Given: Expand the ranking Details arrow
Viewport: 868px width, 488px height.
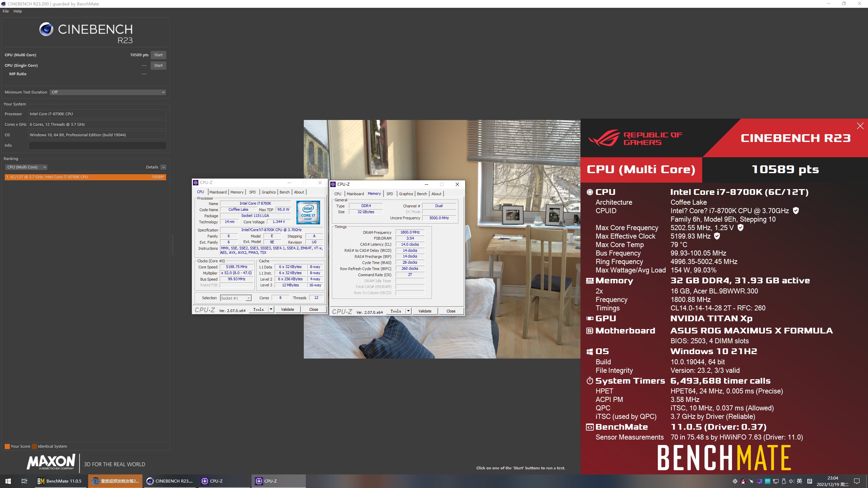Looking at the screenshot, I should 163,167.
